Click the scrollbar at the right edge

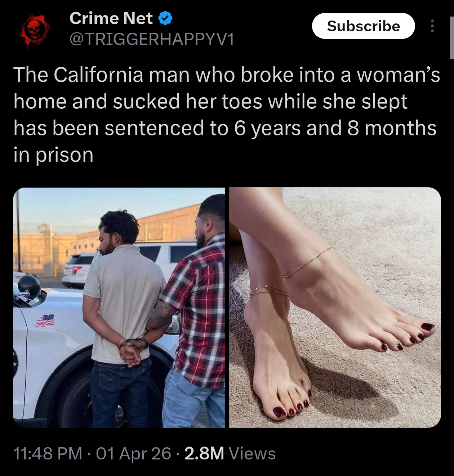point(451,37)
